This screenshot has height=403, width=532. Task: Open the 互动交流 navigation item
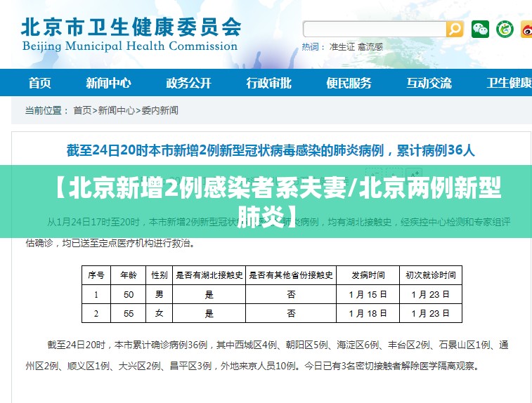(429, 83)
